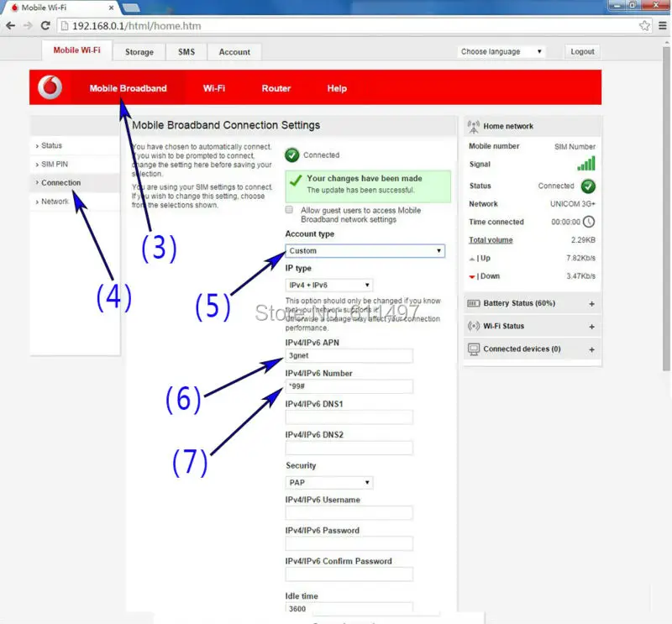Open the Chrome hamburger menu

coord(662,26)
